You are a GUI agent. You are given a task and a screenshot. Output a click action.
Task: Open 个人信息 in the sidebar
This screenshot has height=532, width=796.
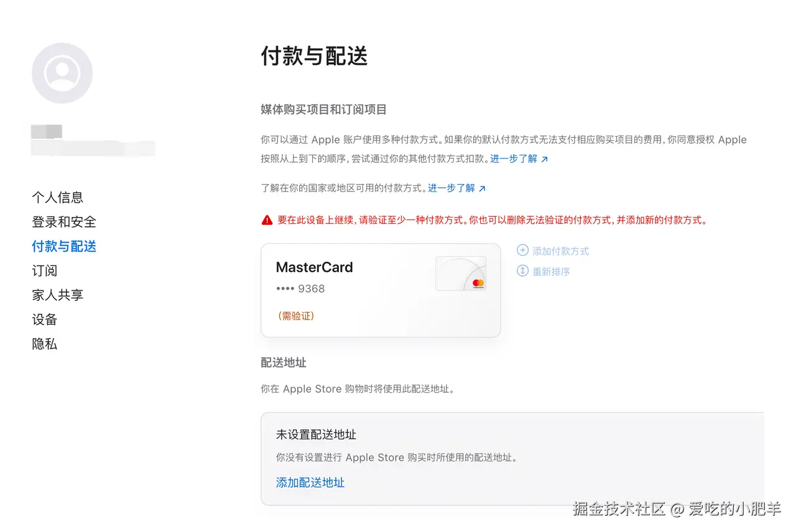click(x=58, y=198)
